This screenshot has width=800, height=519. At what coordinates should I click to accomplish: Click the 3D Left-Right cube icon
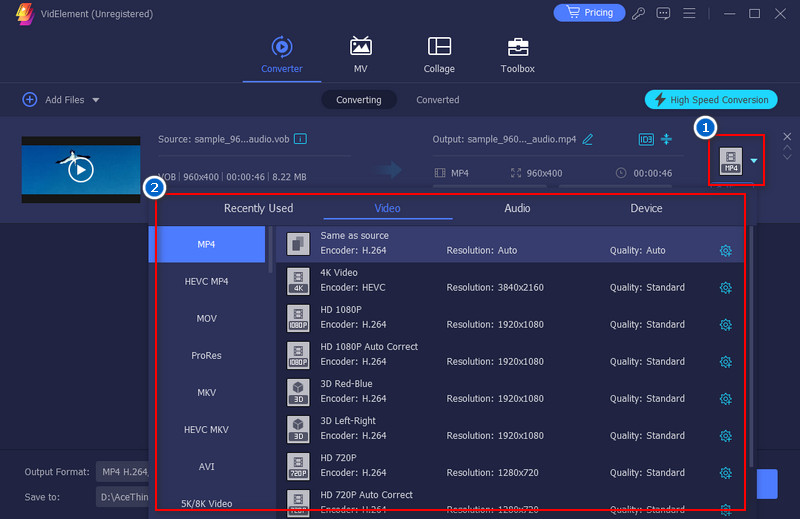coord(298,429)
